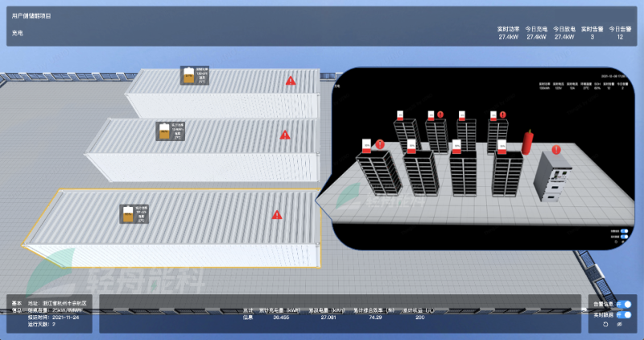Click the 用户侧储能项目 title in the header

31,16
